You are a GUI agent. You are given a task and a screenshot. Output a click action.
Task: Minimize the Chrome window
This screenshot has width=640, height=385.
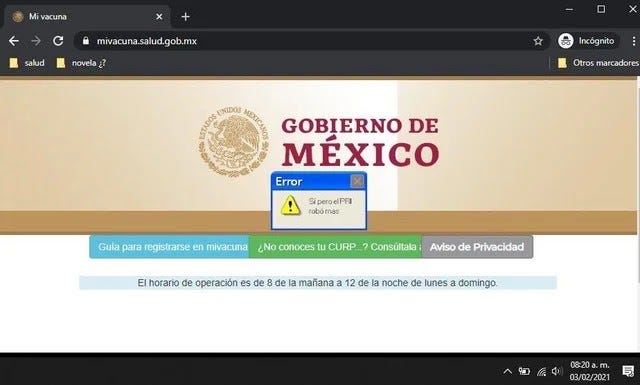[569, 9]
